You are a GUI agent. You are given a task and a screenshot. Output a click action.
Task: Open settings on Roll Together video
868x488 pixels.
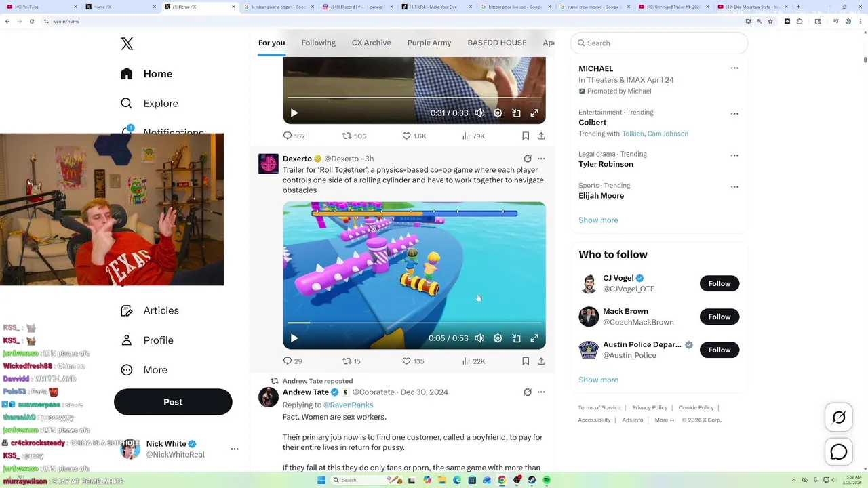pyautogui.click(x=498, y=338)
